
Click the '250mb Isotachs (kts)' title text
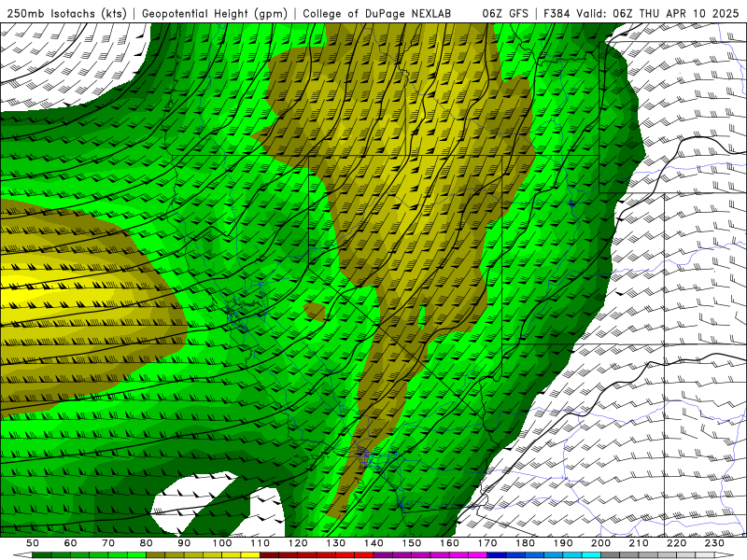pos(66,14)
